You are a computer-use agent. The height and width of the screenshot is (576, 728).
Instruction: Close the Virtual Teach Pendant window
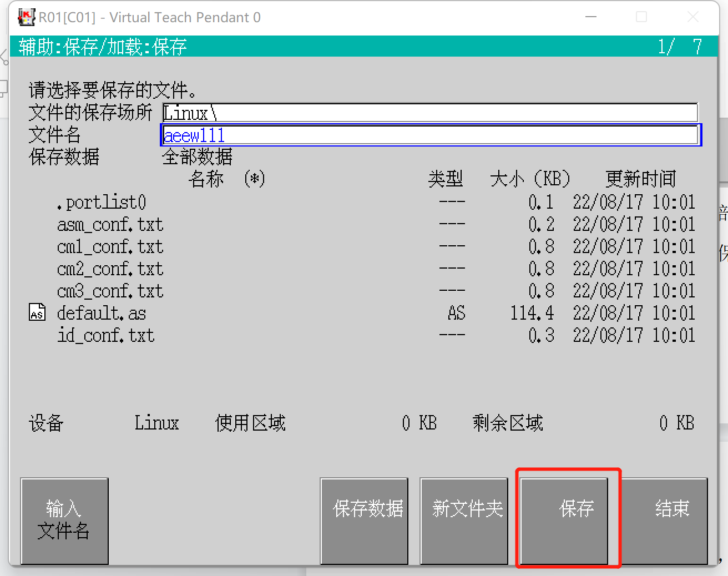coord(693,17)
